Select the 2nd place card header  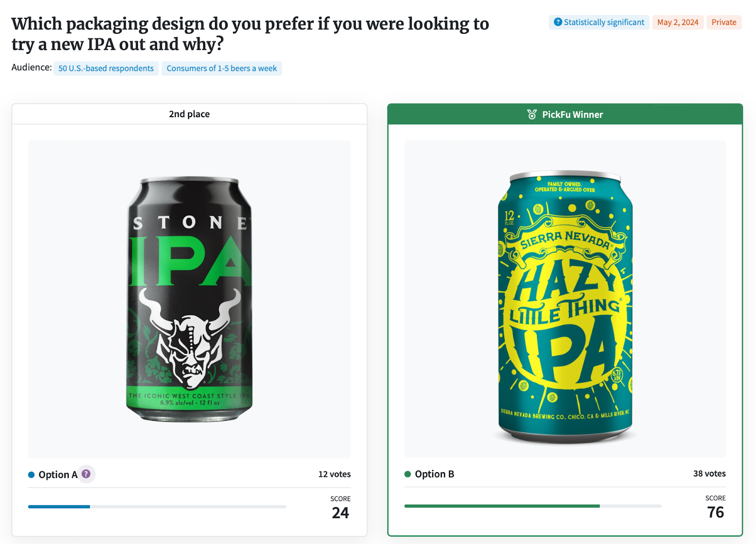tap(189, 114)
